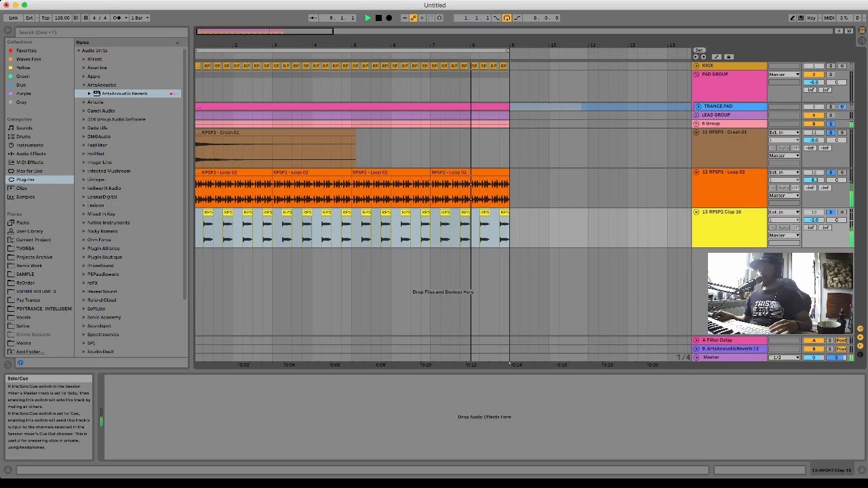Viewport: 868px width, 488px height.
Task: Expand the Native Instruments folder
Action: coord(84,222)
